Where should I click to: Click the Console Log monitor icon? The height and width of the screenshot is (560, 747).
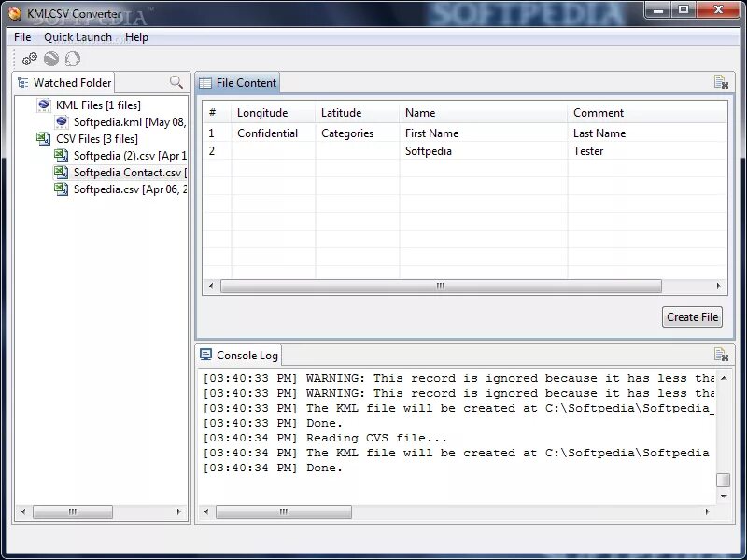point(205,355)
